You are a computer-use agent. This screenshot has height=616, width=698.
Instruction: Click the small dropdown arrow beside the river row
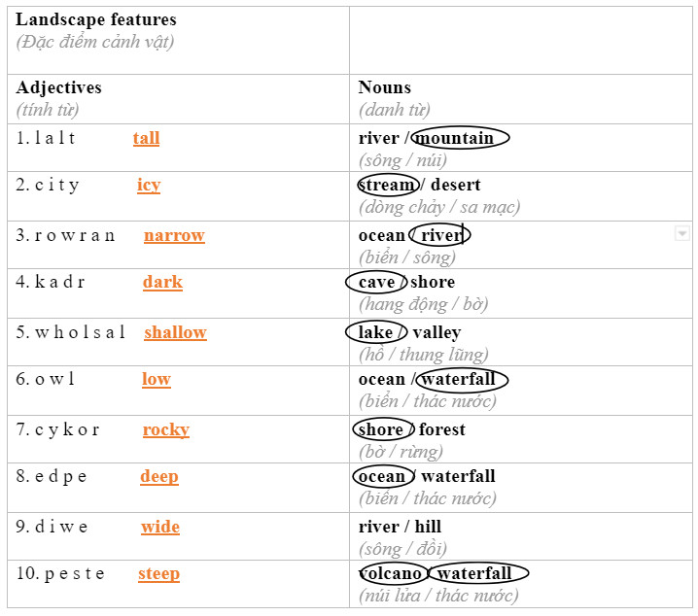[x=681, y=233]
